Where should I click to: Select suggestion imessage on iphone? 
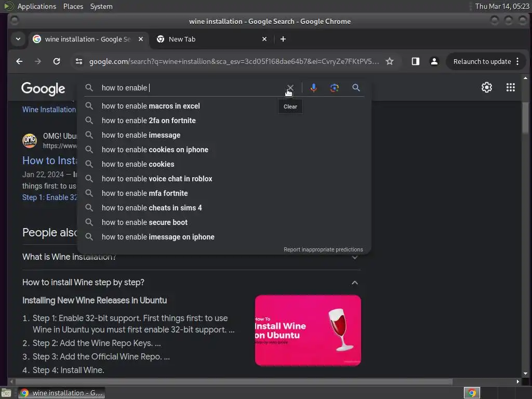tap(224, 237)
